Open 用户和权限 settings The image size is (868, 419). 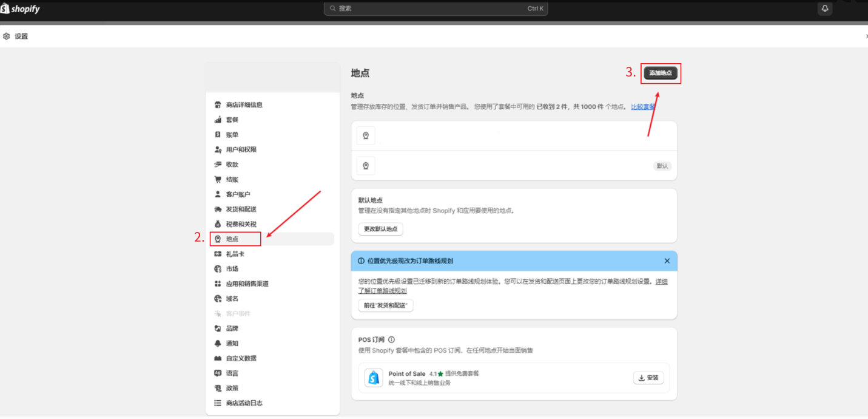point(241,150)
